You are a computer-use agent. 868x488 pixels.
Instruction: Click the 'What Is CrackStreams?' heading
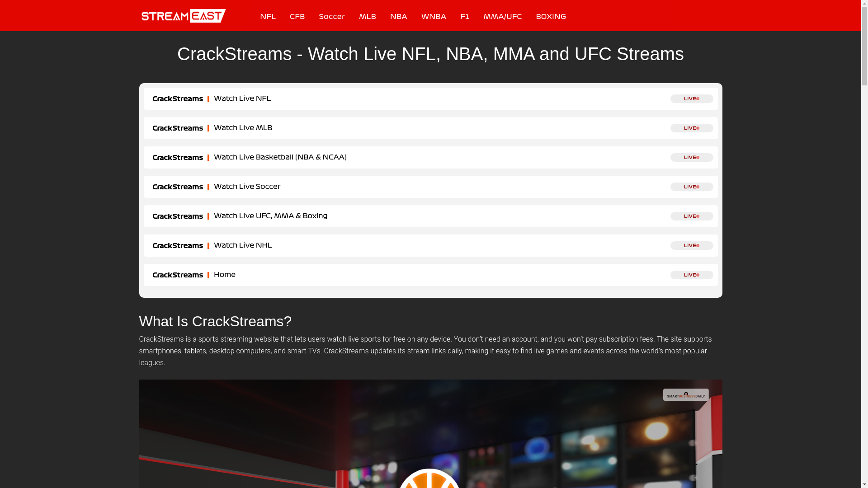pos(215,321)
